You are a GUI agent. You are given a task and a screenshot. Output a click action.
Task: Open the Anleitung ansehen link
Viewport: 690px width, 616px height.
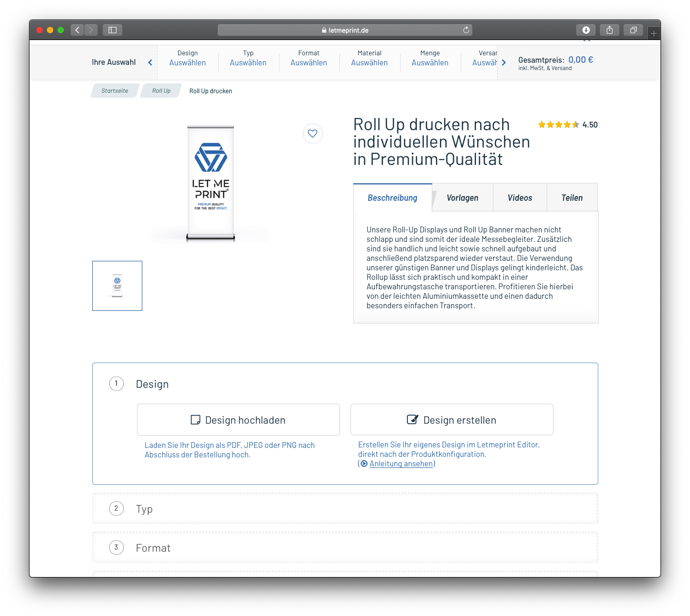pyautogui.click(x=401, y=464)
